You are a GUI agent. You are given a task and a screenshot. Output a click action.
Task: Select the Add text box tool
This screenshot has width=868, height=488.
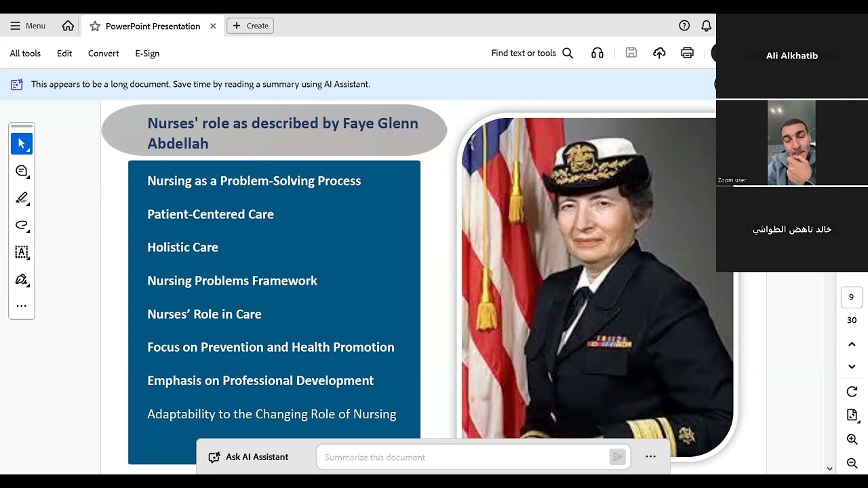click(x=22, y=252)
